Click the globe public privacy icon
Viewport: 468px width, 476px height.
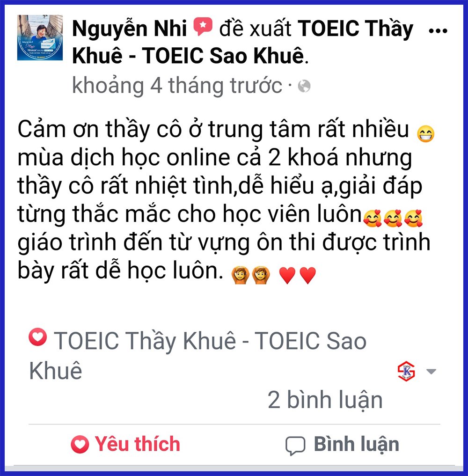[x=304, y=86]
